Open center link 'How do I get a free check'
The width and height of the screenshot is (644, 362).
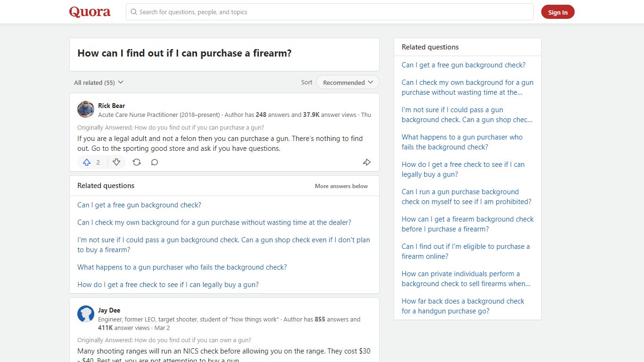pos(168,285)
